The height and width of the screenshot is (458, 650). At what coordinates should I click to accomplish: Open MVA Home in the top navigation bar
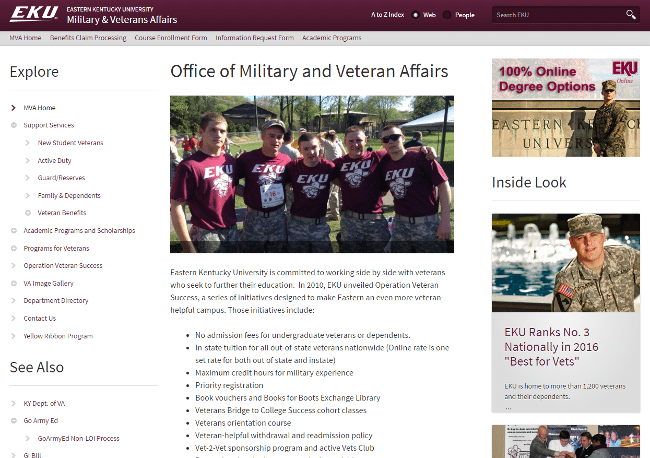click(25, 38)
